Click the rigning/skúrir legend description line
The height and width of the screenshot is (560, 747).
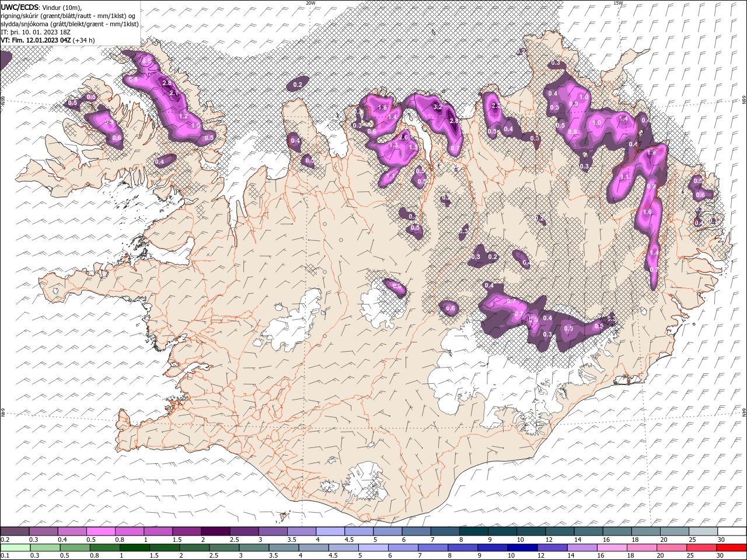tap(67, 15)
